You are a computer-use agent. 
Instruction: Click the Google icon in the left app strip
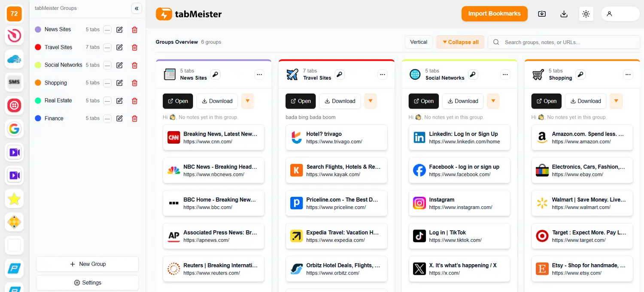pos(14,129)
